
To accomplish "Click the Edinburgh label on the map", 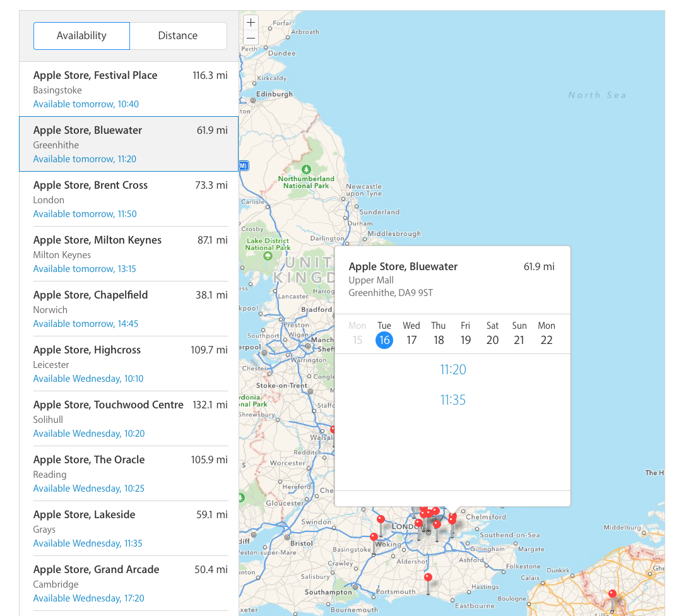I will [275, 94].
